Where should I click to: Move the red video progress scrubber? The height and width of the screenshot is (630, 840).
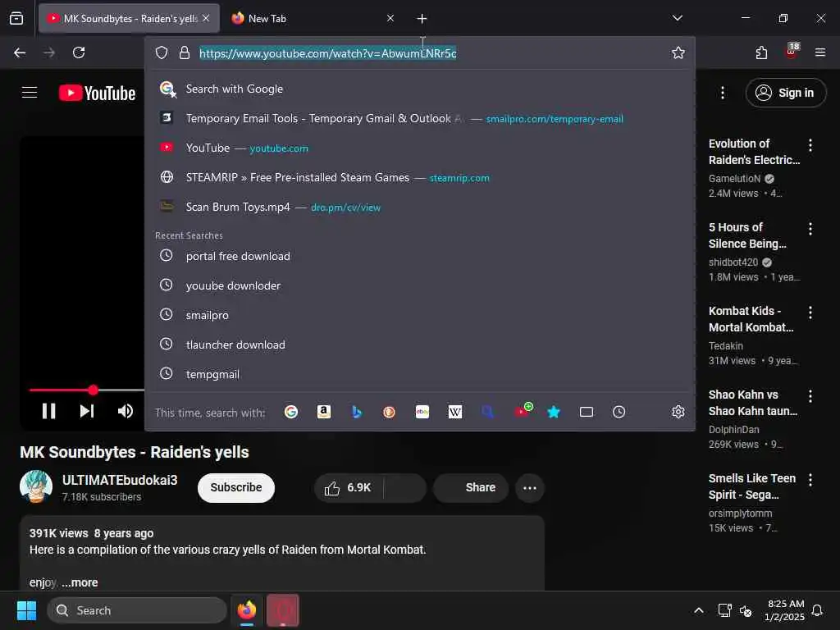point(93,390)
